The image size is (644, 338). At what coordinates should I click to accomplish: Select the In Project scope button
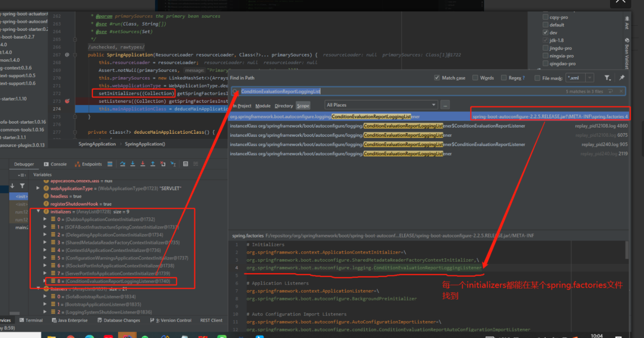(242, 106)
